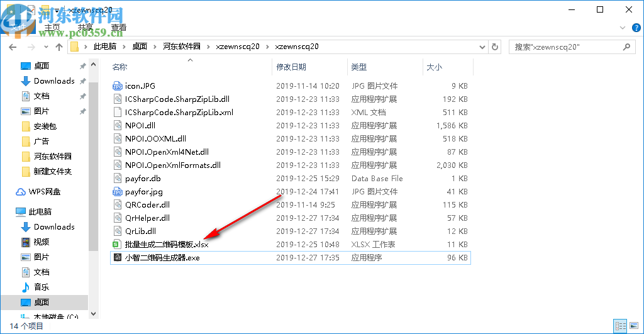Open the help question mark icon
Viewport: 644px width, 334px height.
pos(636,28)
